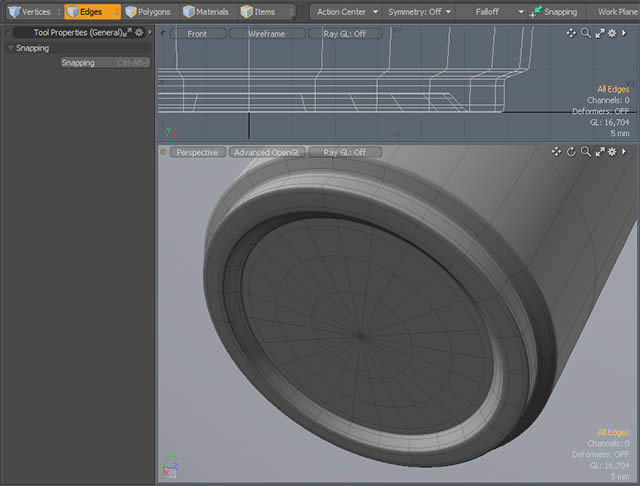Click the pan icon in the Front viewport

pos(571,33)
